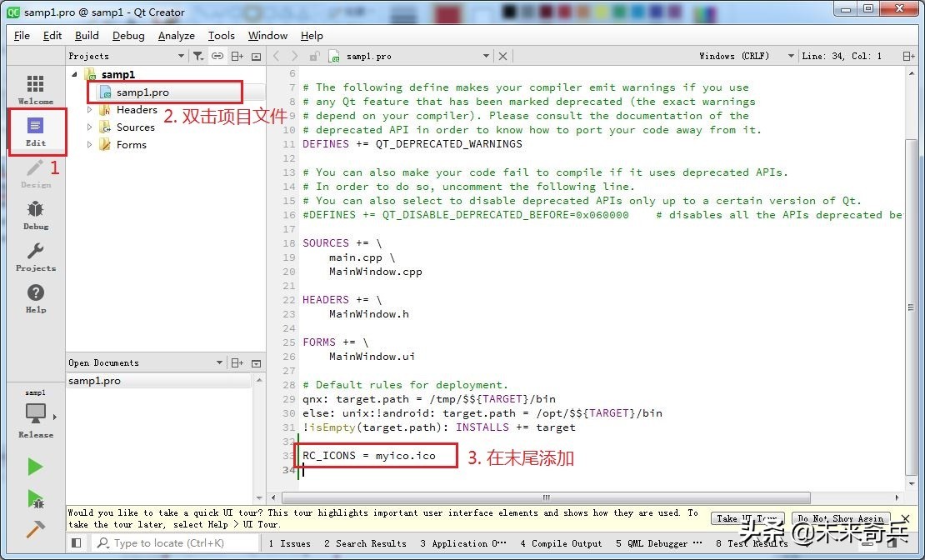Open the Edit menu
Screen dimensions: 925x560
[x=52, y=35]
